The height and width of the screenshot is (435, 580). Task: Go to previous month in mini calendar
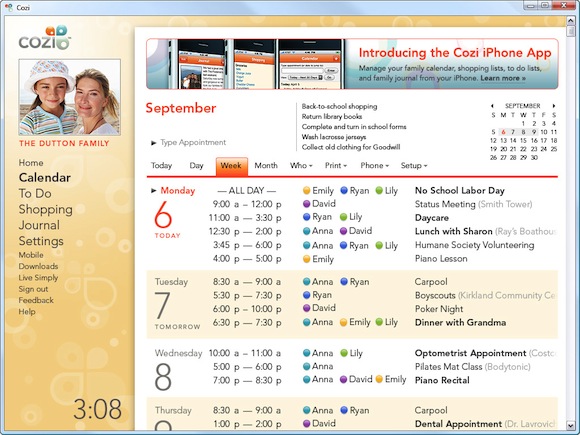[x=492, y=106]
